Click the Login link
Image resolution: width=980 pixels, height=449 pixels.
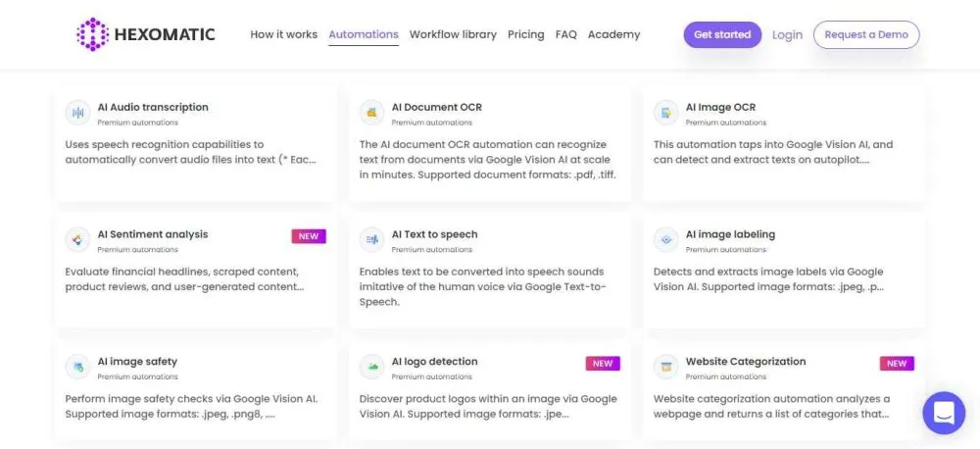pyautogui.click(x=787, y=34)
